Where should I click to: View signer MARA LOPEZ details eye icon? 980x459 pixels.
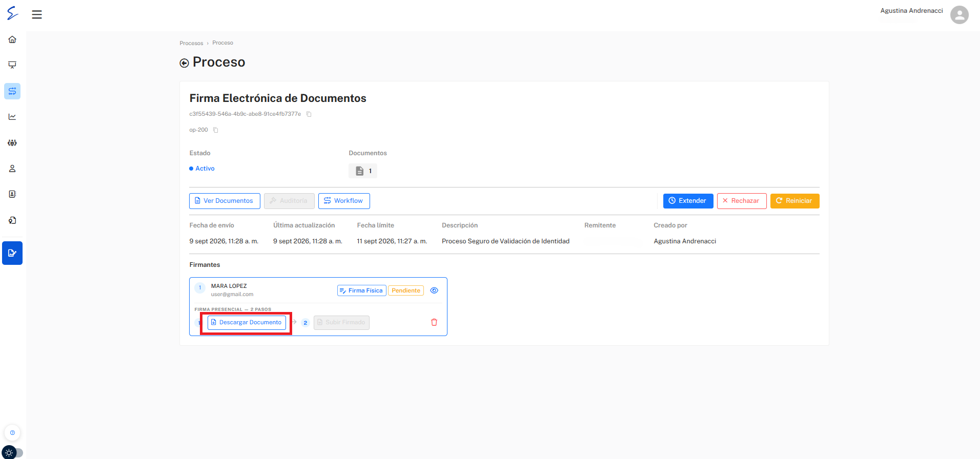434,290
